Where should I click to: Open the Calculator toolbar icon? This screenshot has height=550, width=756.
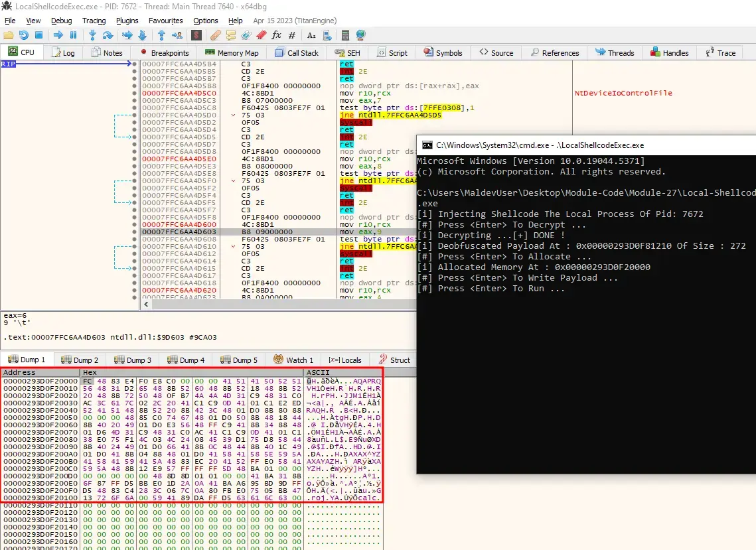pyautogui.click(x=345, y=35)
